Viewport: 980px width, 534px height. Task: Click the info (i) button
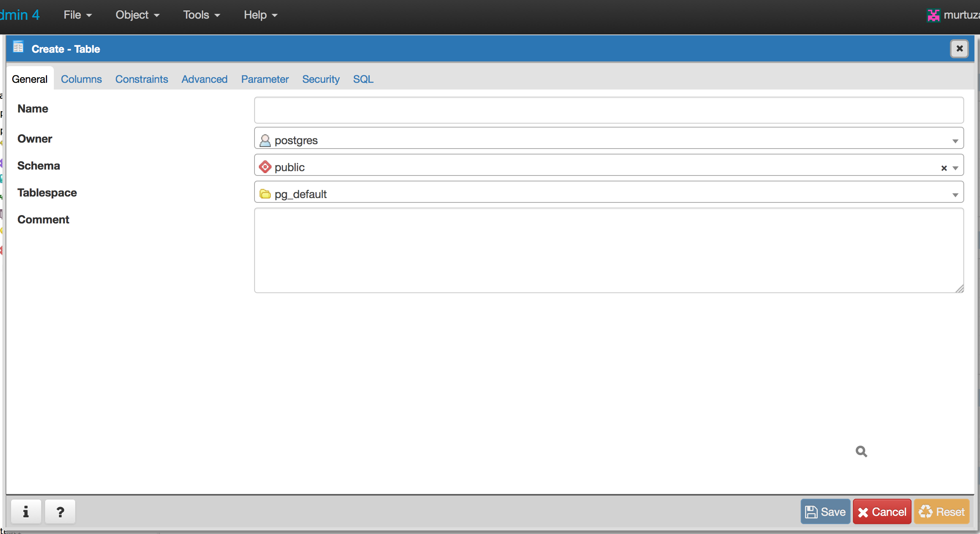click(26, 512)
